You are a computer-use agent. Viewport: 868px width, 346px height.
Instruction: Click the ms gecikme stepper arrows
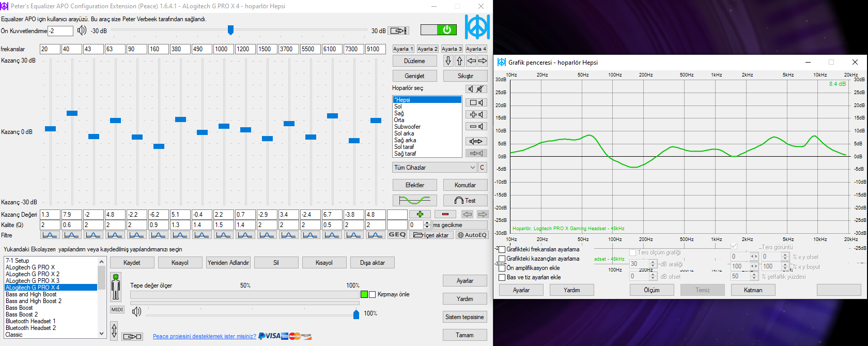[x=427, y=225]
